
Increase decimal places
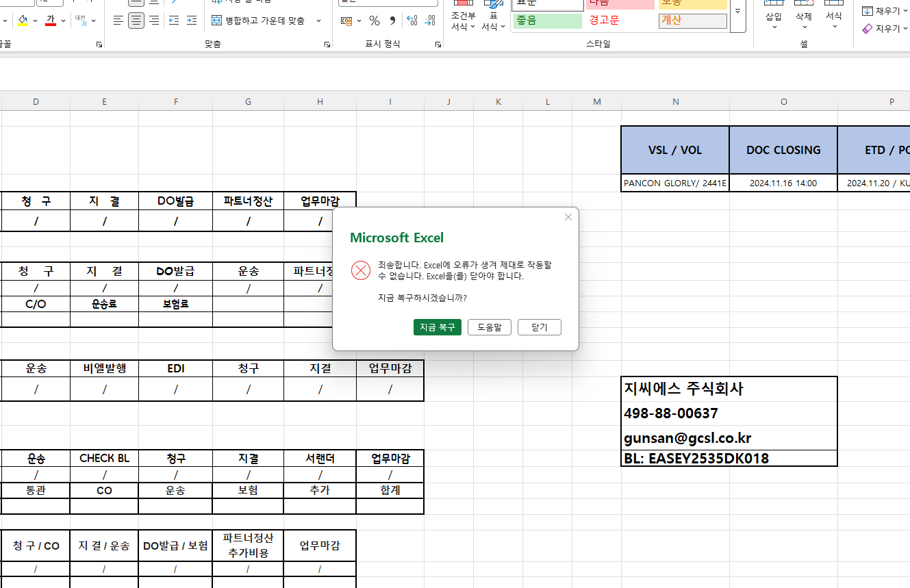coord(412,21)
